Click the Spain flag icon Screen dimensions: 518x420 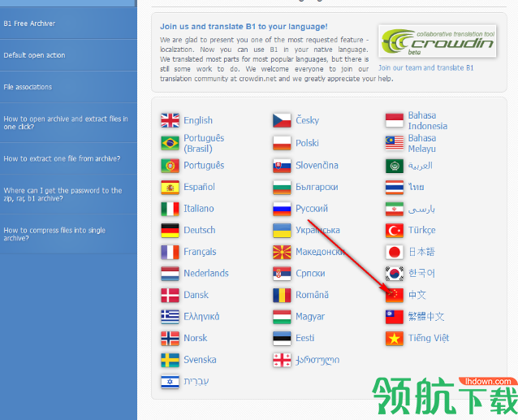[x=170, y=188]
